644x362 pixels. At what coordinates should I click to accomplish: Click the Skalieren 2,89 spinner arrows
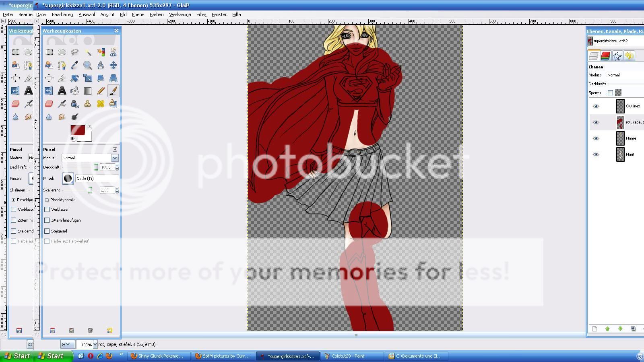(117, 190)
